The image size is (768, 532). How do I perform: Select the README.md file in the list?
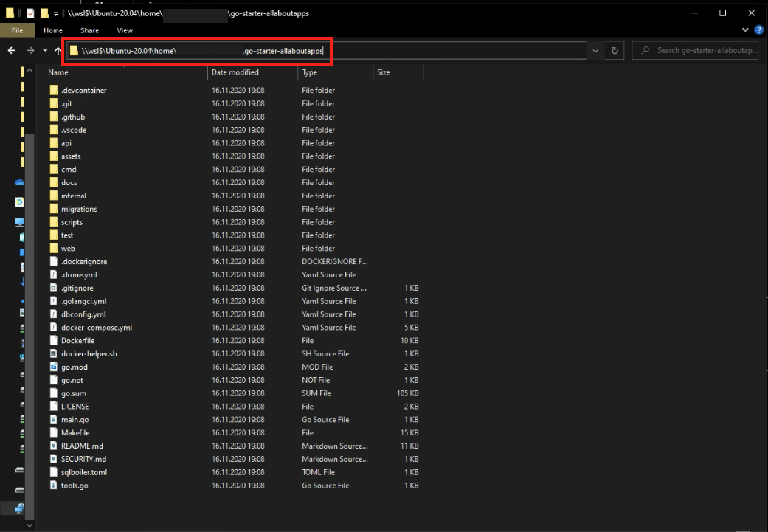[83, 446]
